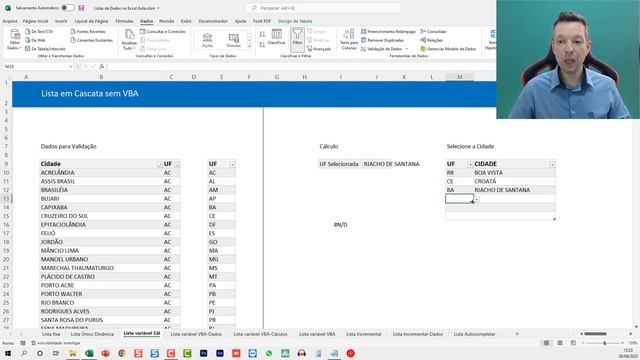Click the Validação de Dados button

[x=382, y=49]
